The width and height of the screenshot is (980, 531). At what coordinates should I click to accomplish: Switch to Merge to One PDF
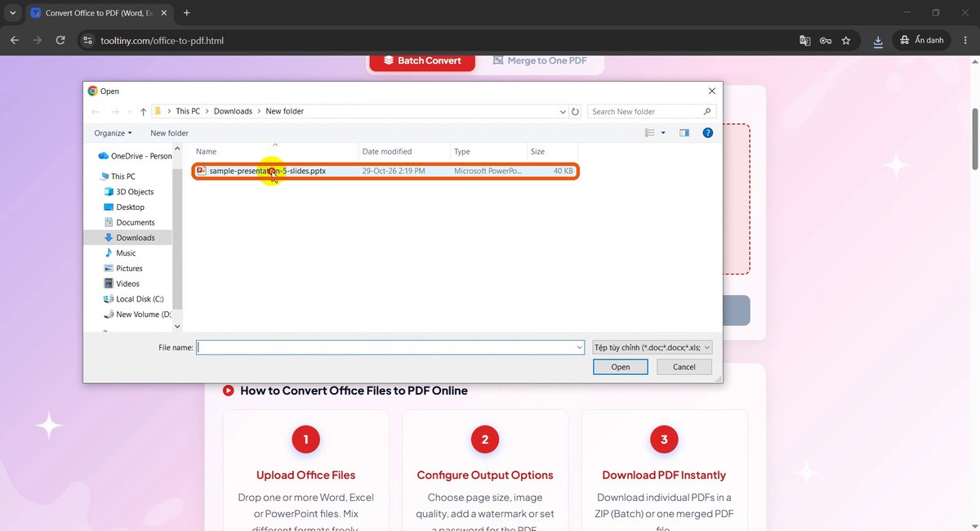click(540, 60)
